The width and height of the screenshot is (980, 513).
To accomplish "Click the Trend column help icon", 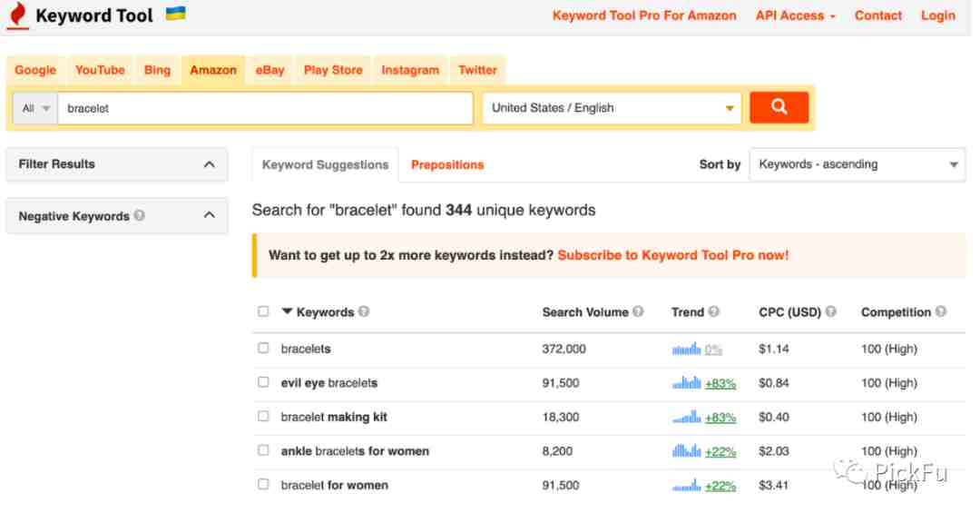I will click(714, 311).
